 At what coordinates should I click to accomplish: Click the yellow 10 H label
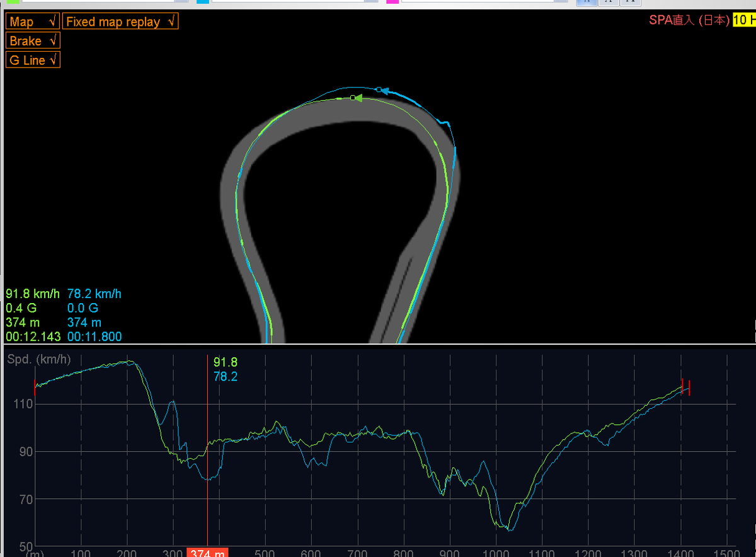pyautogui.click(x=743, y=20)
